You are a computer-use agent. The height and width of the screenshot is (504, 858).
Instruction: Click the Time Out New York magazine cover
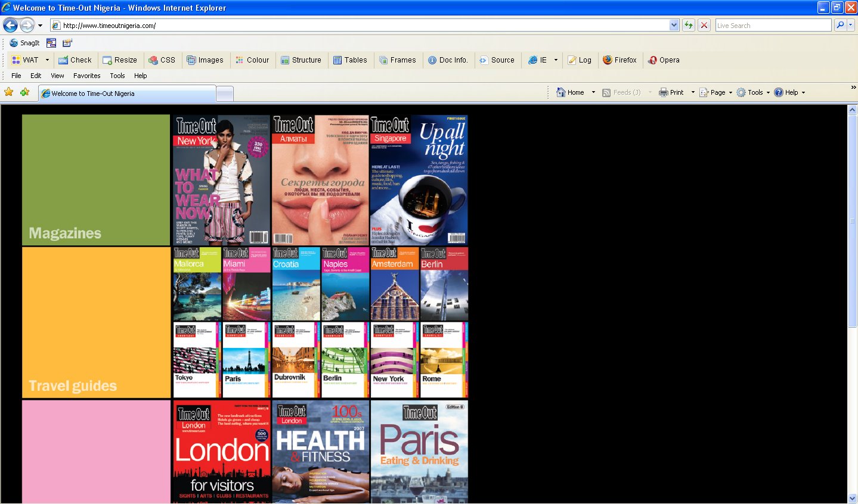221,180
